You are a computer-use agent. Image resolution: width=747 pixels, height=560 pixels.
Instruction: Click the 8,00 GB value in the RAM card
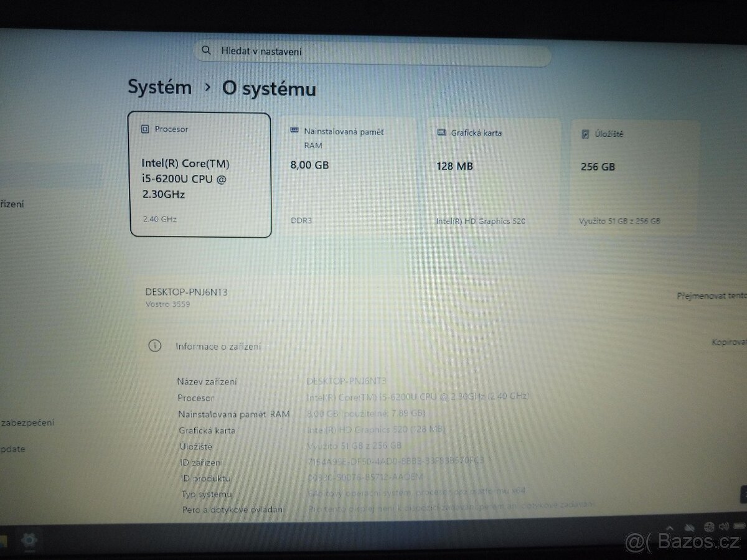[309, 166]
